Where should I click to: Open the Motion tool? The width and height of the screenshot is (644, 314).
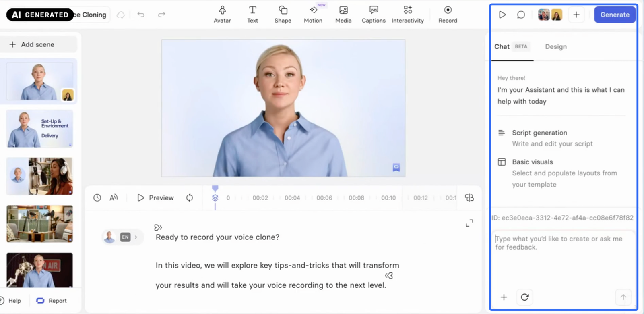click(x=313, y=15)
